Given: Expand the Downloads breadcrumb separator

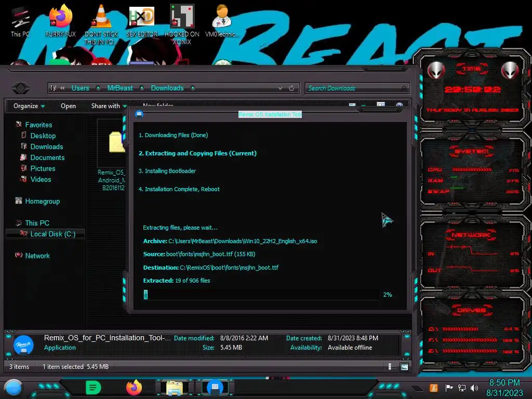Looking at the screenshot, I should tap(193, 88).
